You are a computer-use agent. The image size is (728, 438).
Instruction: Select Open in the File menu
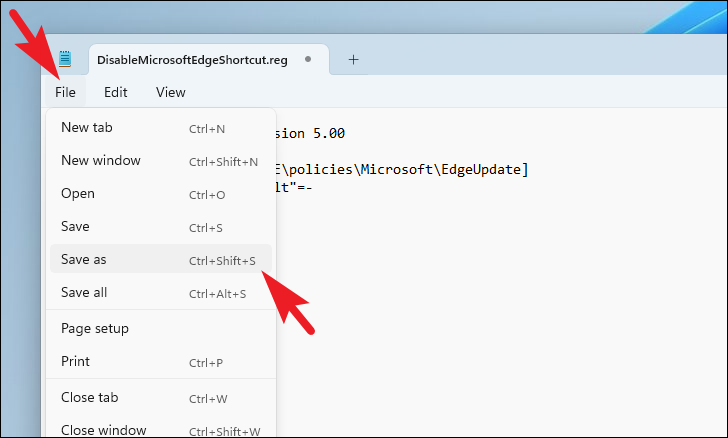pos(161,193)
